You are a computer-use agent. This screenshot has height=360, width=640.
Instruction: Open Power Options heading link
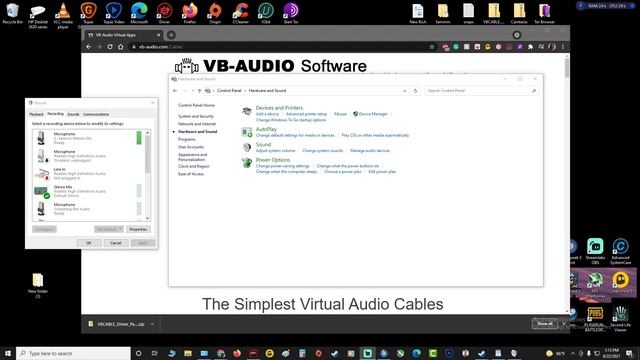pos(273,160)
